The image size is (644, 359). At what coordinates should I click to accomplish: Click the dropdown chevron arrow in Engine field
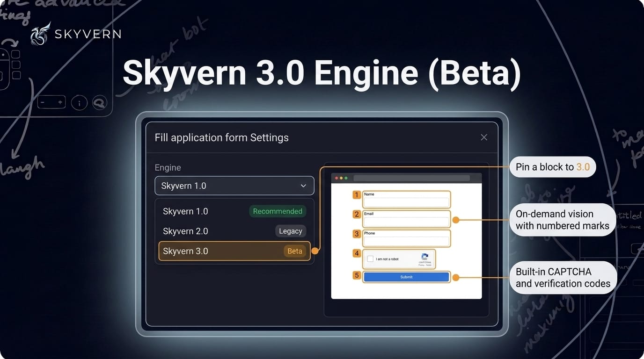pos(303,186)
